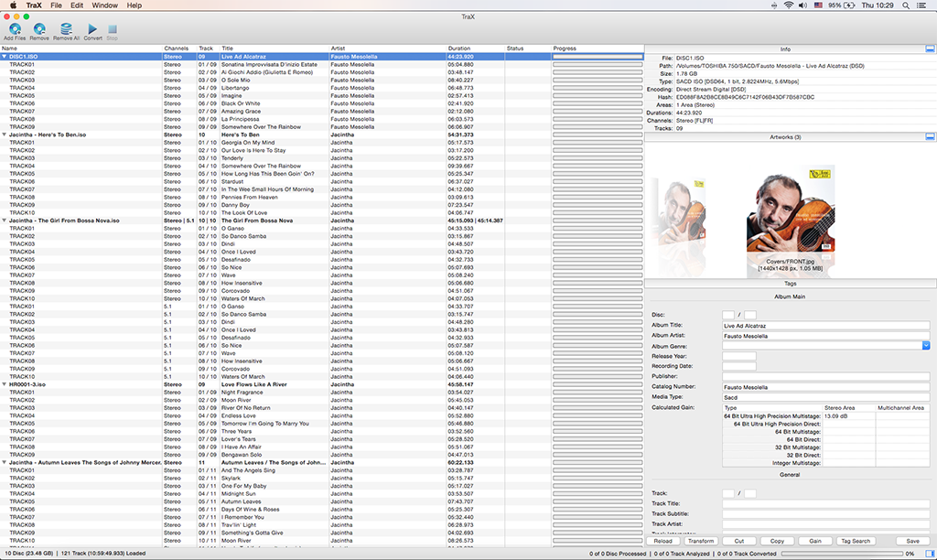Click into the Publisher field
The height and width of the screenshot is (560, 937).
[826, 376]
